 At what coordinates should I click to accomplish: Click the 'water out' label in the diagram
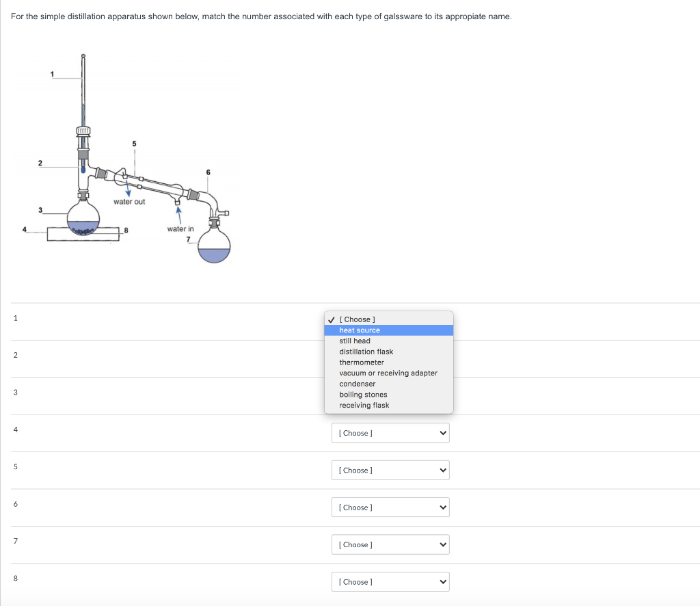click(129, 200)
